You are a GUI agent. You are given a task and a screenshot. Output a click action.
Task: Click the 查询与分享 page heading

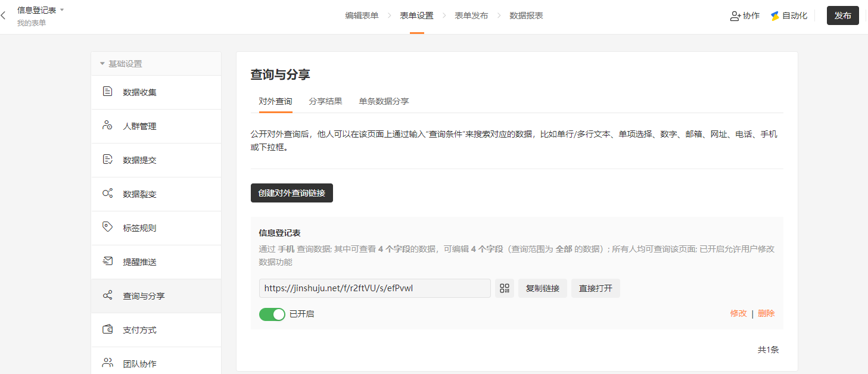point(280,74)
